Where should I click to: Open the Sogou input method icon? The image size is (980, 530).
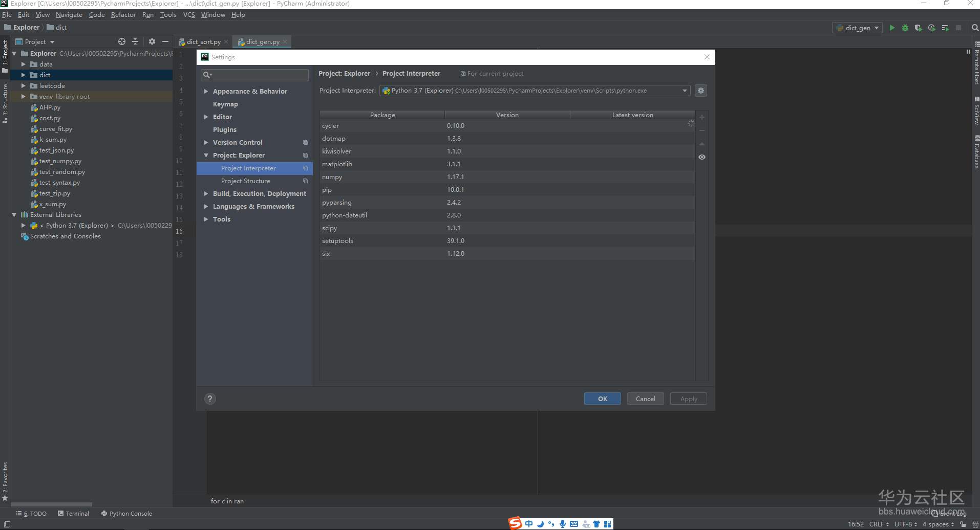(515, 523)
